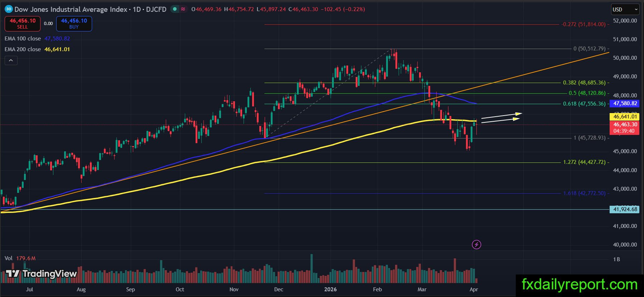Screen dimensions: 644x297
Task: Click the open value O46,469.36
Action: [x=206, y=9]
